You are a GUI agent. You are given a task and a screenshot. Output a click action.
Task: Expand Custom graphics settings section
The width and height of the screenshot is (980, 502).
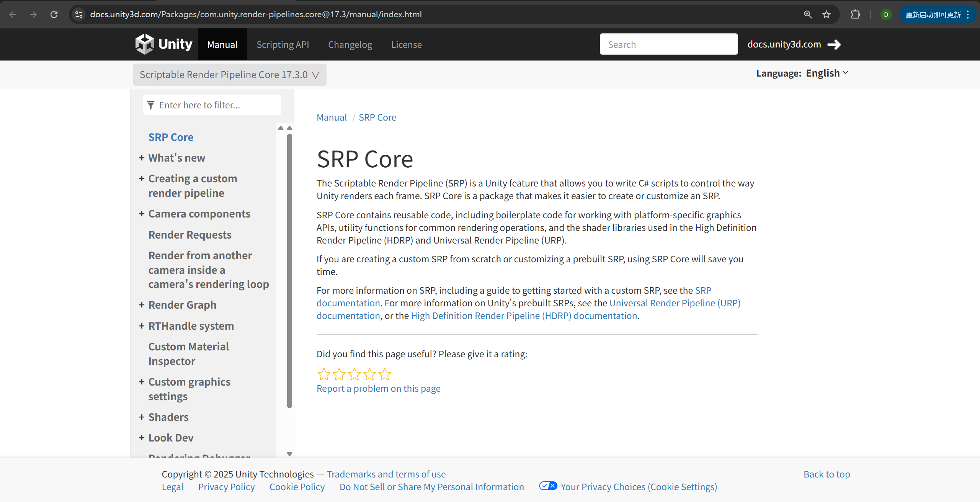click(x=141, y=382)
